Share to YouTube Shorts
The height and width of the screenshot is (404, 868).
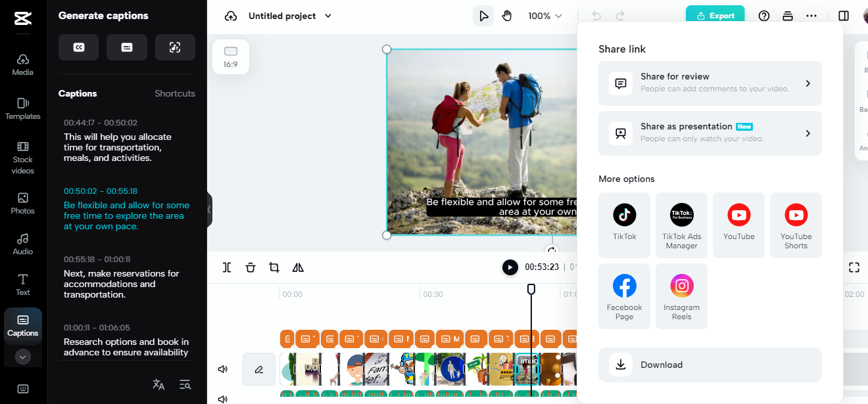click(x=796, y=225)
